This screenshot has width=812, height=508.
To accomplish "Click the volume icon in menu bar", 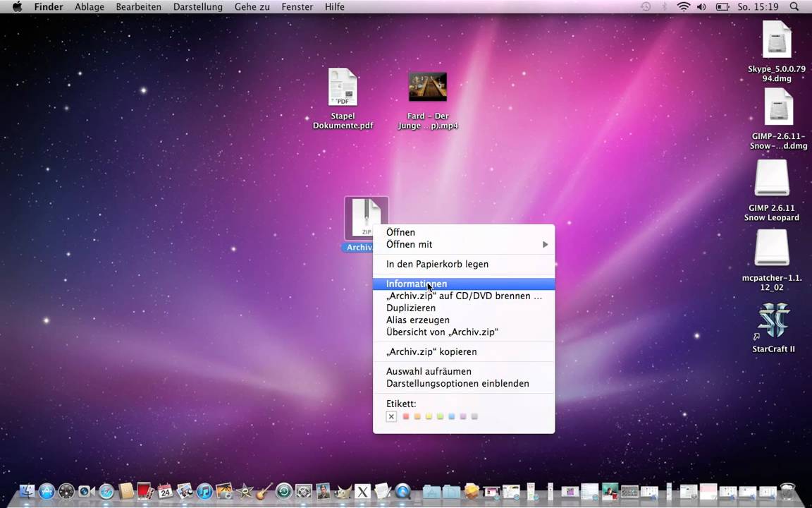I will tap(702, 7).
